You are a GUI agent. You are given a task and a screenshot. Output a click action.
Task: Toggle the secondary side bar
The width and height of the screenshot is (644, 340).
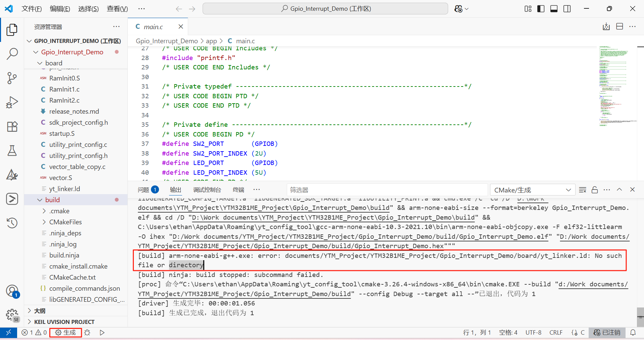[x=567, y=9]
